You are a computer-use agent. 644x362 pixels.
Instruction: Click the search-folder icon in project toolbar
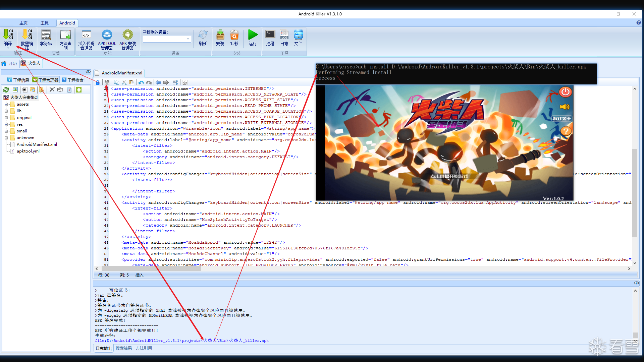tap(33, 89)
